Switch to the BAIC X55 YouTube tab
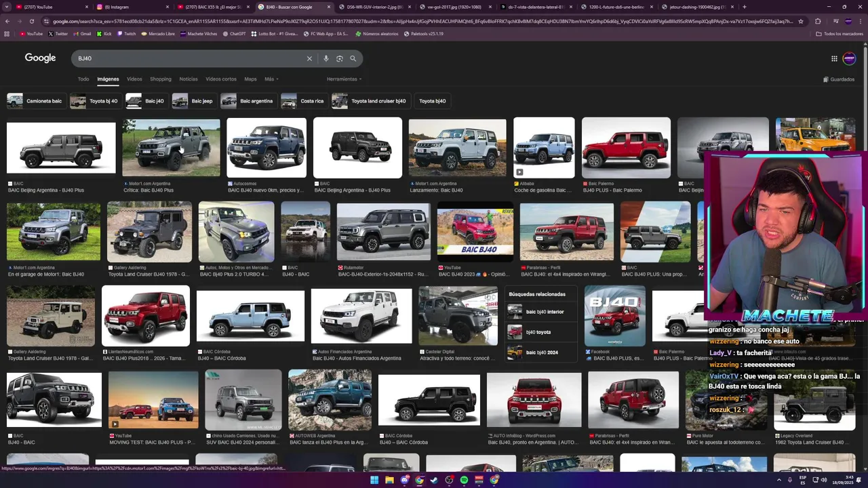 pos(214,7)
